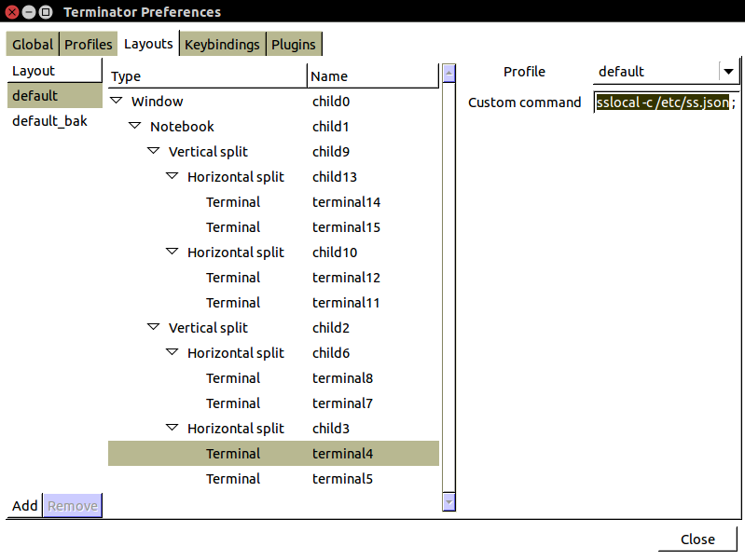The width and height of the screenshot is (745, 560).
Task: Collapse the Vertical split child2 node
Action: tap(154, 327)
